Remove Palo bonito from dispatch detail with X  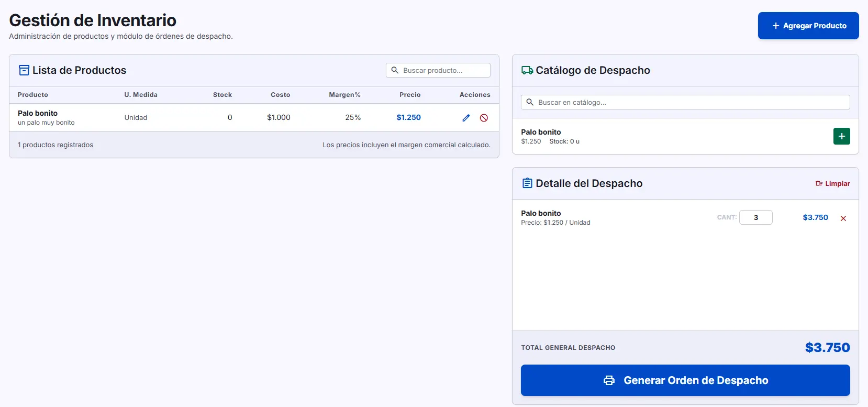coord(843,218)
